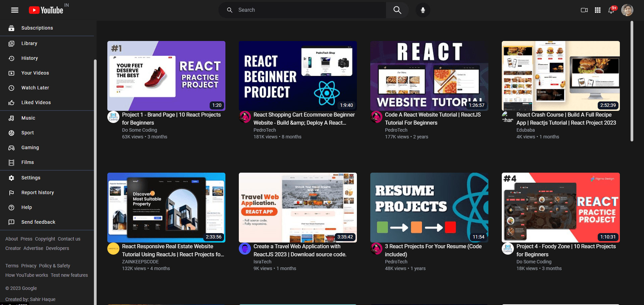
Task: Open the create video camera icon
Action: pos(584,10)
